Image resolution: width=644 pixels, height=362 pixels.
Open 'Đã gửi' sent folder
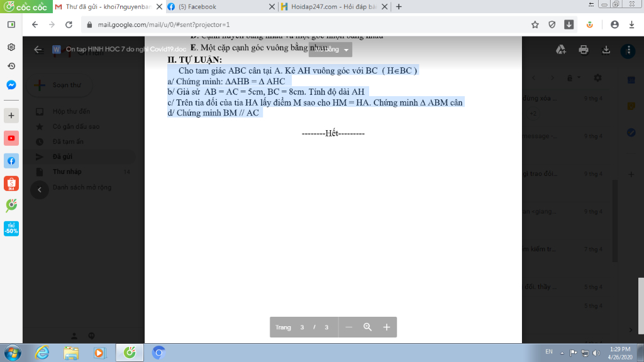click(62, 156)
